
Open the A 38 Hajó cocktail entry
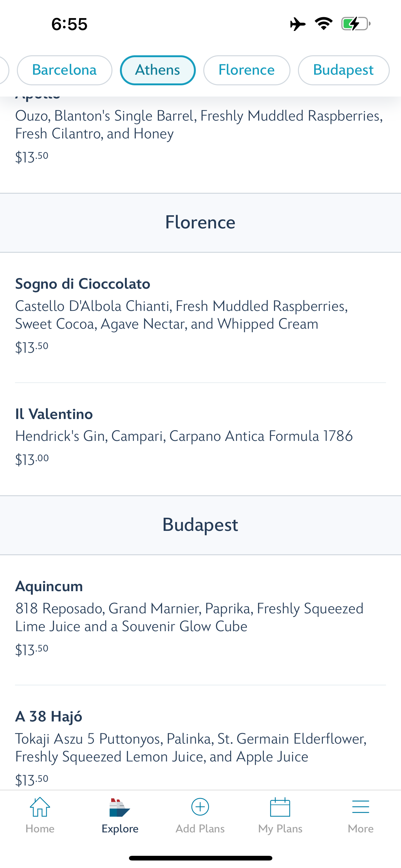click(x=49, y=716)
